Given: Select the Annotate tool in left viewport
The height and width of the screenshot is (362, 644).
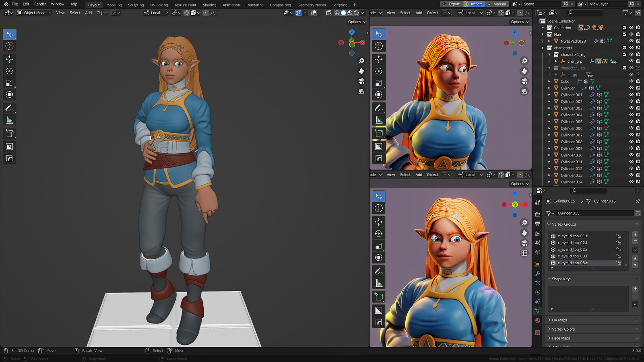Looking at the screenshot, I should point(10,108).
